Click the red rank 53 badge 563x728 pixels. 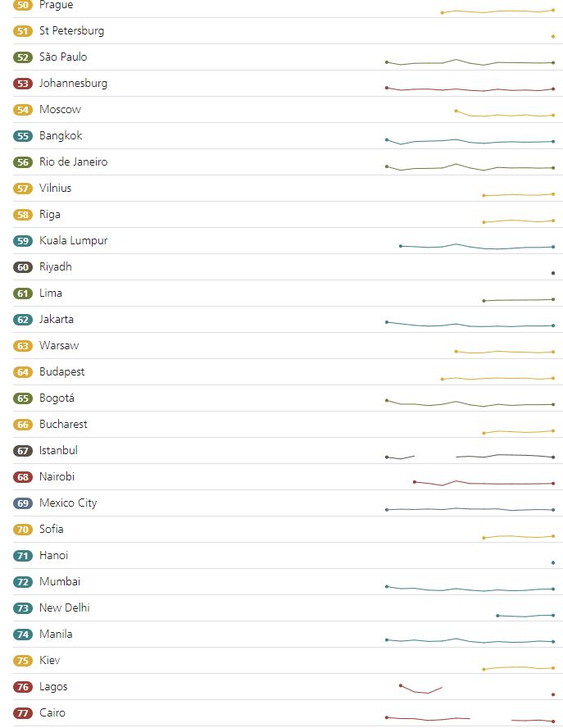(x=23, y=84)
